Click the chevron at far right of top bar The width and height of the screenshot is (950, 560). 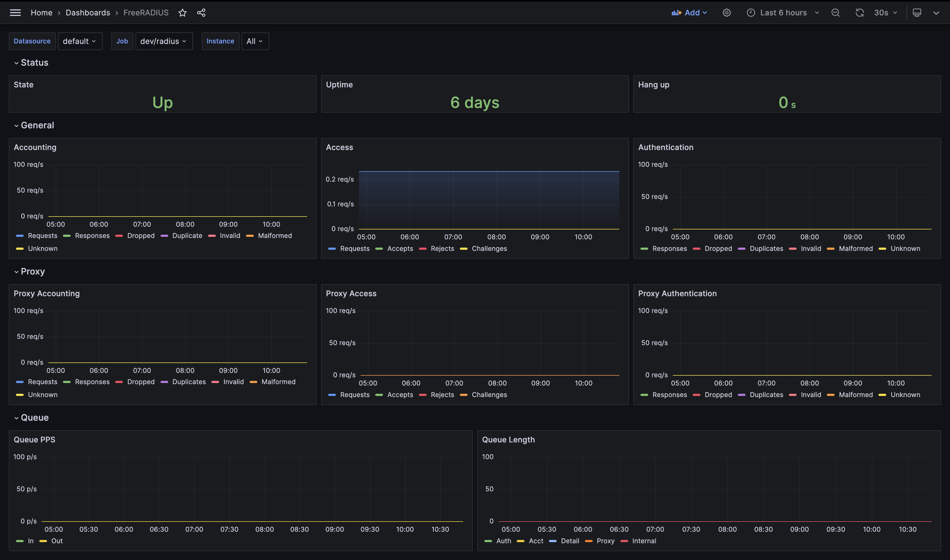(936, 13)
